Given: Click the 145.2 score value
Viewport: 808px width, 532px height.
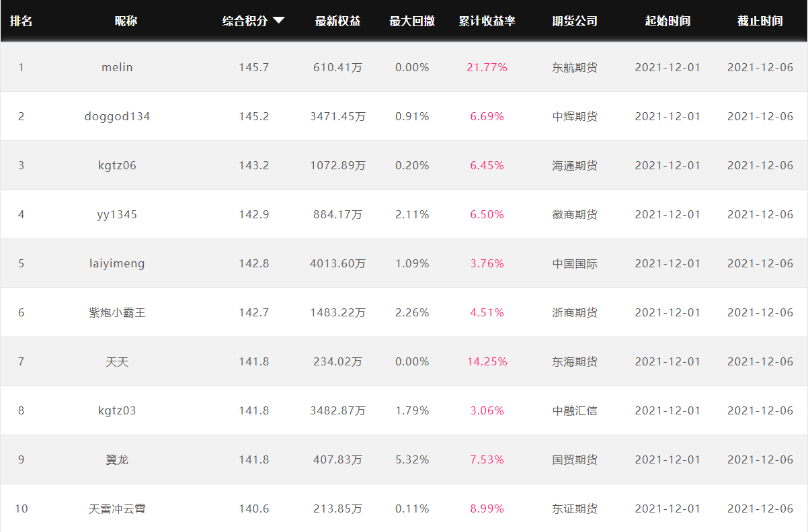Looking at the screenshot, I should (253, 116).
